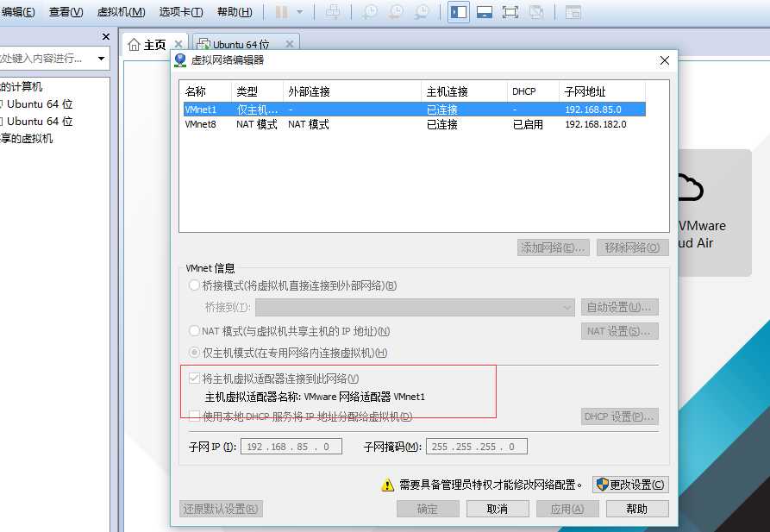Toggle 将主机虚拟适配器连接到此网络 checkbox
770x532 pixels.
click(x=195, y=379)
